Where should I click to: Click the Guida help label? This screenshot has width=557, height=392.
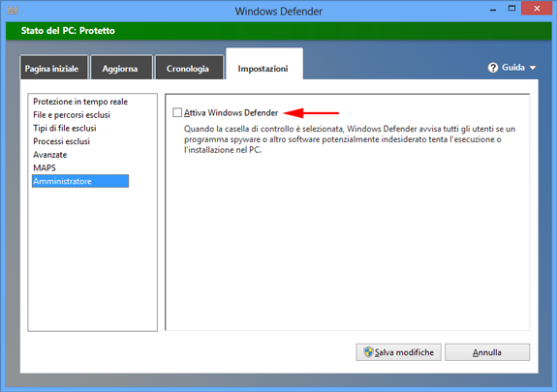coord(513,68)
